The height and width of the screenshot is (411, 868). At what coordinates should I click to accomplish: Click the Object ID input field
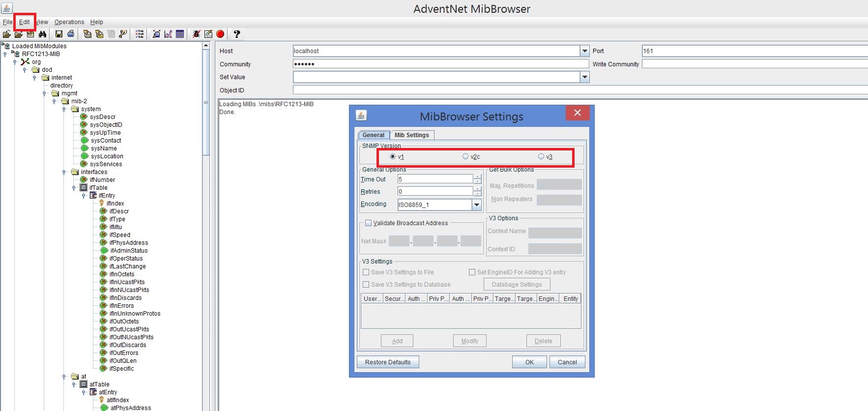pyautogui.click(x=580, y=90)
